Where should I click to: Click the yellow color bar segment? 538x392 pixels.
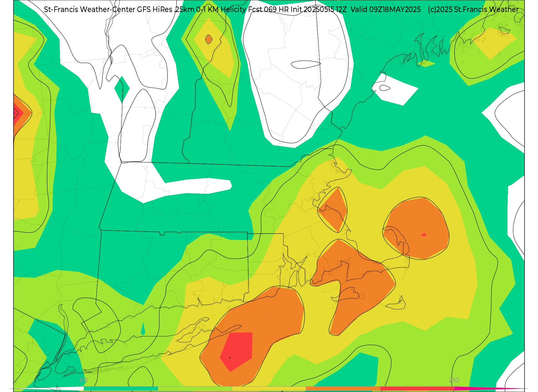tap(269, 389)
